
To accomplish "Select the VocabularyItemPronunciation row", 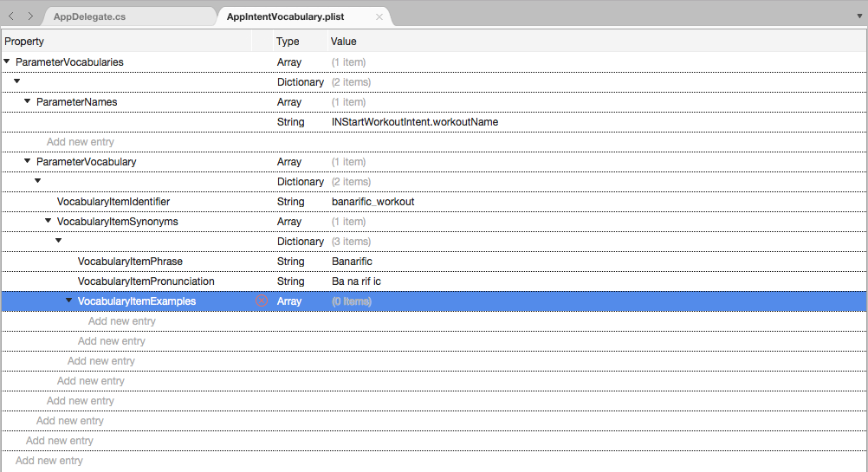I will pos(434,281).
